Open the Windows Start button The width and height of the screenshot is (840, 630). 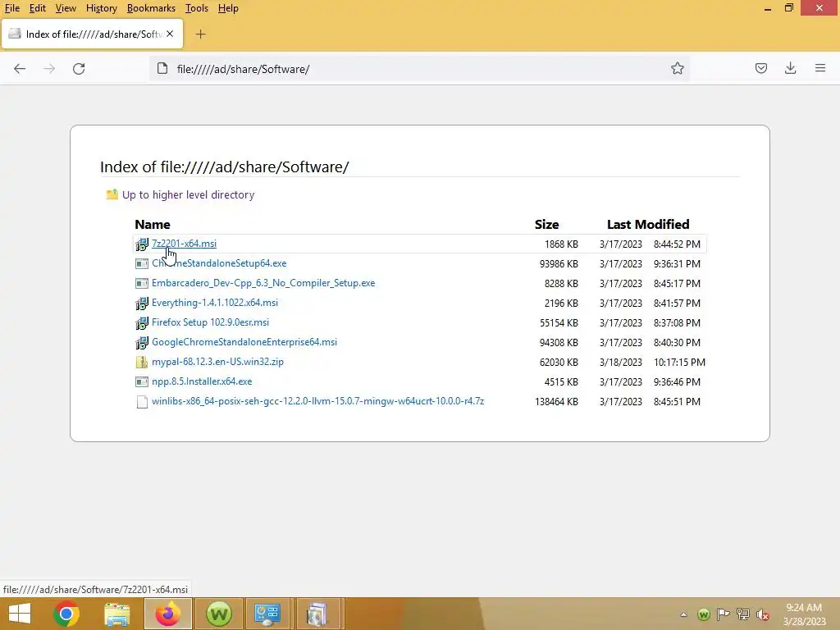click(x=20, y=614)
